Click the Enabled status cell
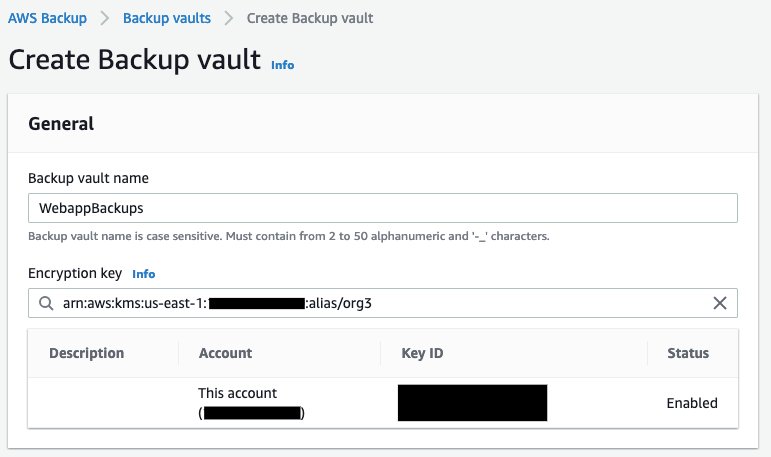Screen dimensions: 771x457 [692, 403]
